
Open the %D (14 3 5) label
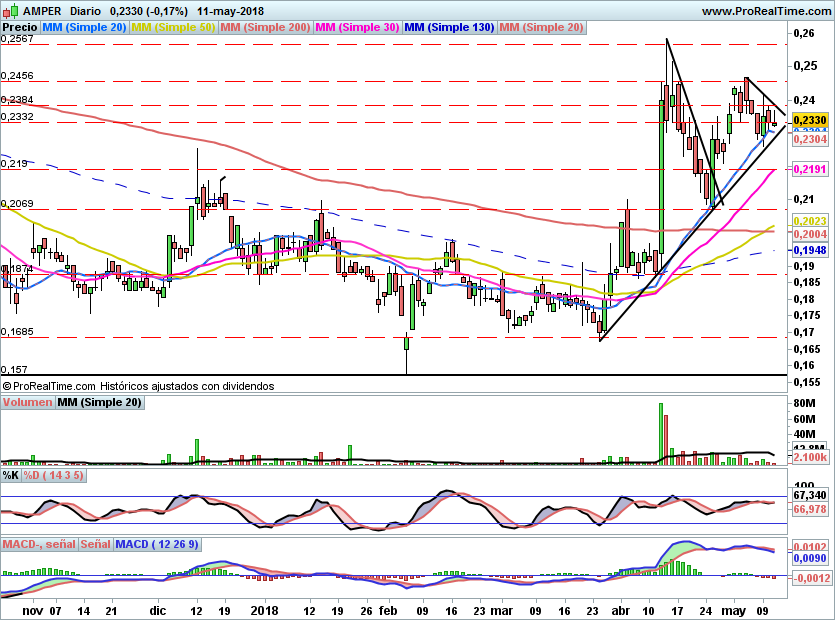click(54, 475)
